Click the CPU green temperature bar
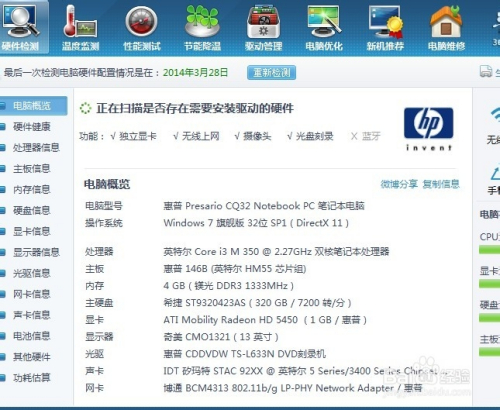The image size is (500, 410). tap(489, 250)
